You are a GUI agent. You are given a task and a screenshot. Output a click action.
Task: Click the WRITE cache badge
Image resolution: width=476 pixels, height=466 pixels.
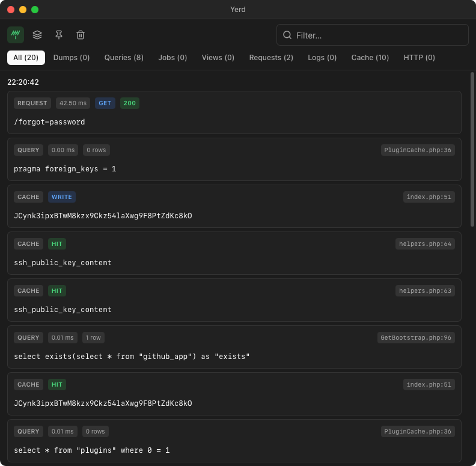[x=62, y=197]
